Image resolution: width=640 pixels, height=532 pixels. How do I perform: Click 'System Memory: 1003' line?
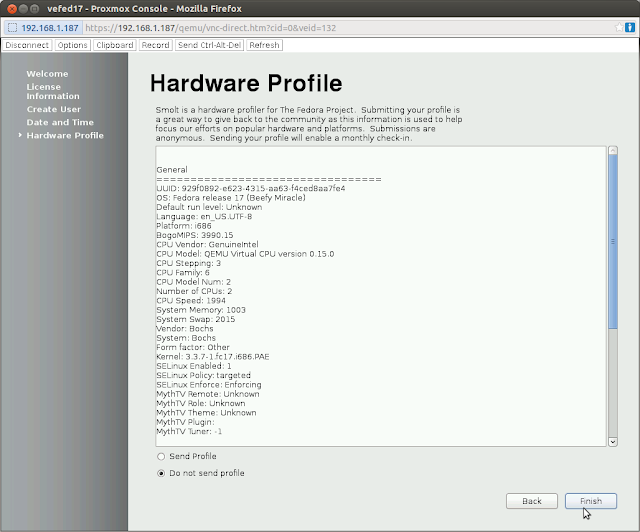point(201,310)
